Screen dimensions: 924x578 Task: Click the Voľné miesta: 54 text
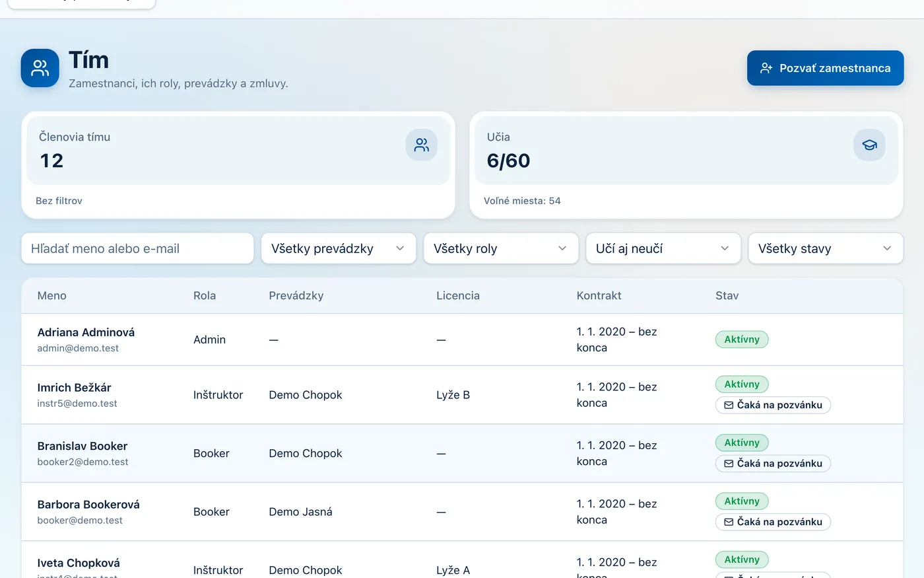click(x=522, y=201)
